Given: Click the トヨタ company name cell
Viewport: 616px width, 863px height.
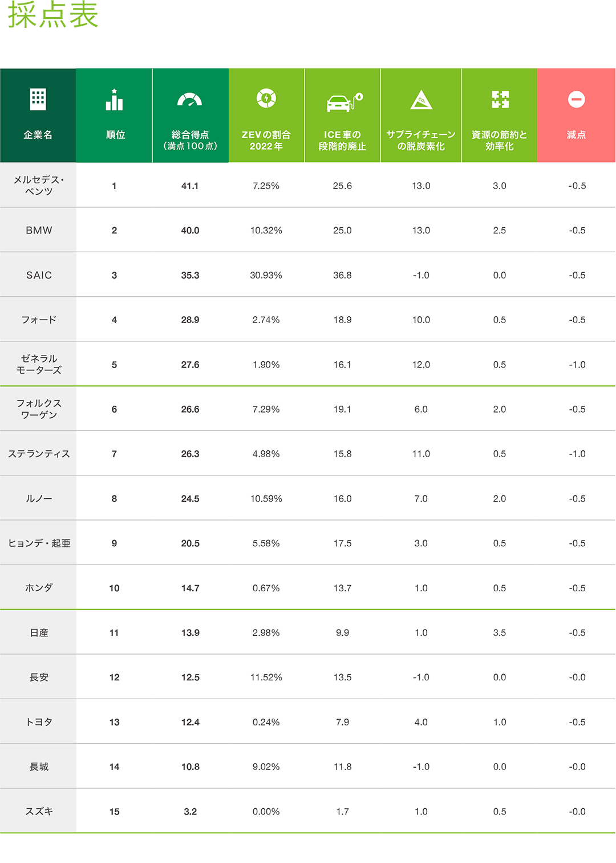Looking at the screenshot, I should coord(39,722).
